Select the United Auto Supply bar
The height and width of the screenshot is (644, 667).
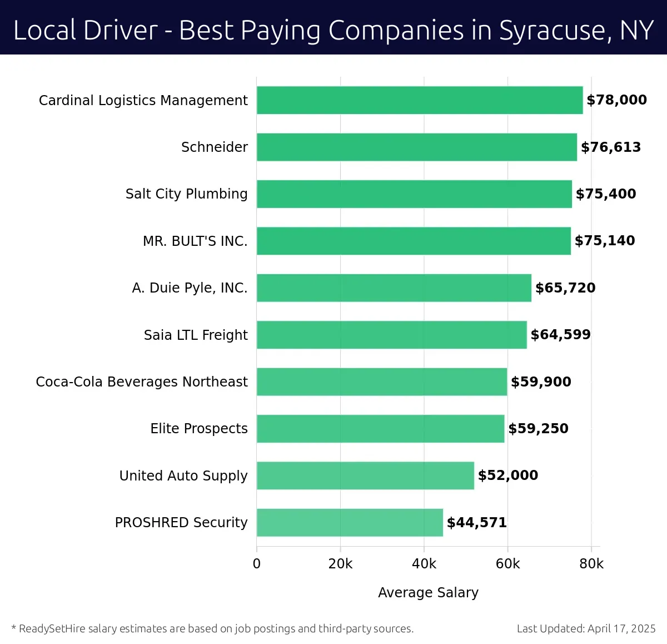pos(365,475)
